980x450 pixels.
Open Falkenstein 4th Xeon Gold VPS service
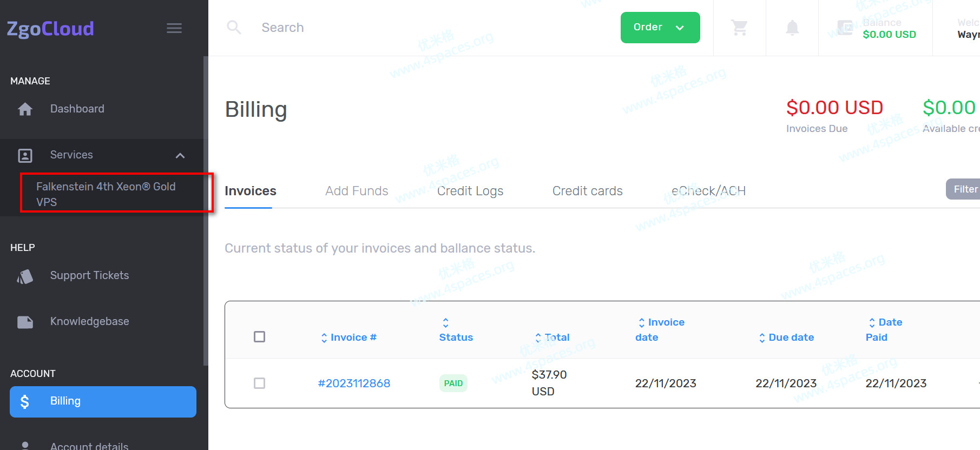pos(106,194)
